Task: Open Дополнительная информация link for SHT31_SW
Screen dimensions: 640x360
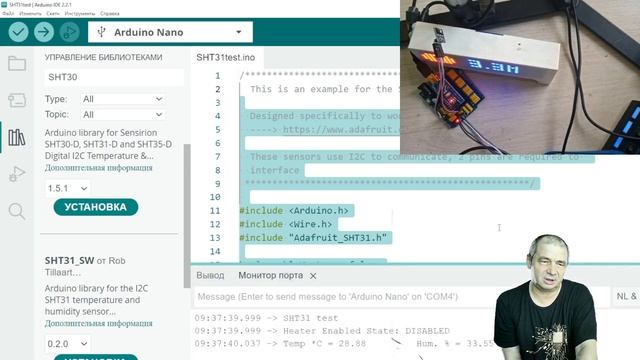Action: tap(98, 323)
